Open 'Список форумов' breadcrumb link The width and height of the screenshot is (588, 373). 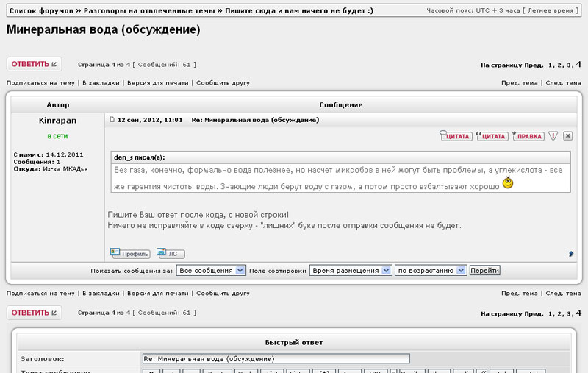click(x=43, y=12)
